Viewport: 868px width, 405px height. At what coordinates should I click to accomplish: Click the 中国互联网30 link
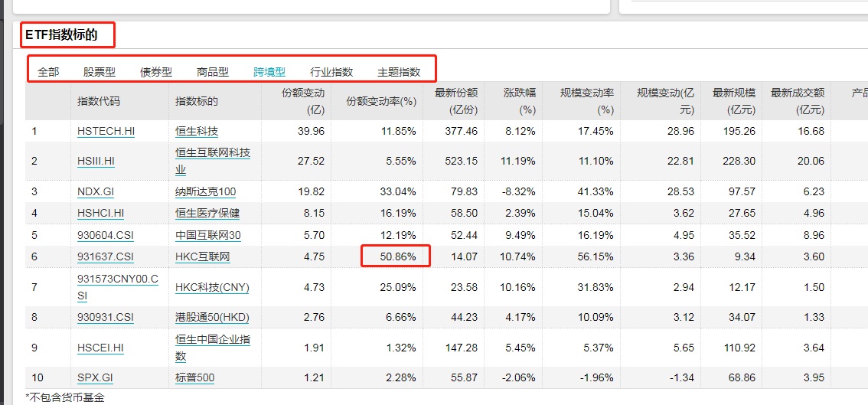207,235
